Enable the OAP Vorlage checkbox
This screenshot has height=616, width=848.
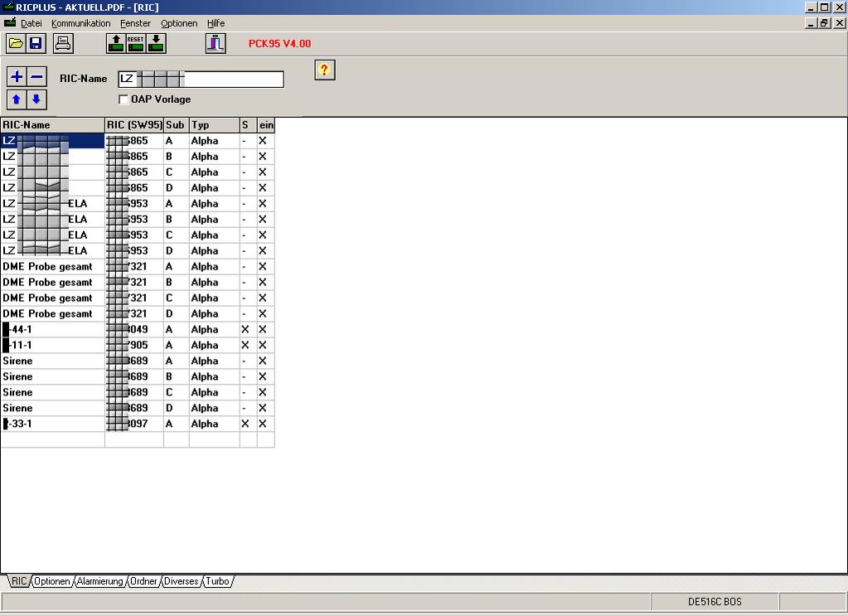pyautogui.click(x=124, y=99)
